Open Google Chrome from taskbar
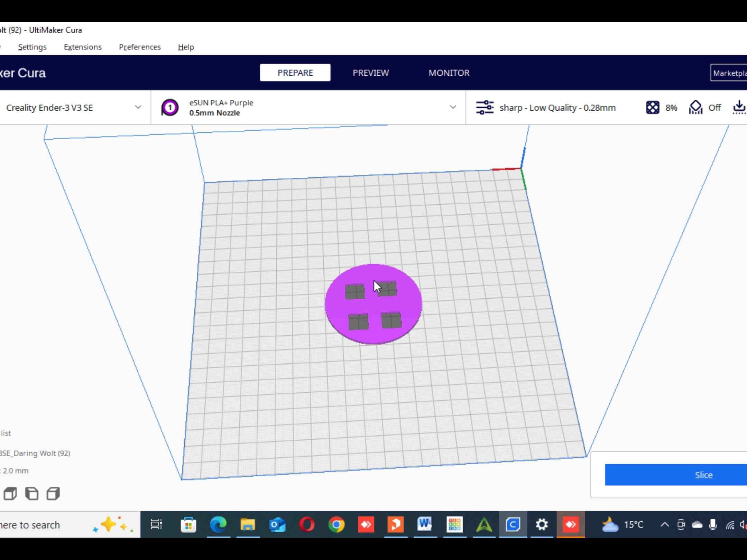The width and height of the screenshot is (747, 560). coord(336,525)
